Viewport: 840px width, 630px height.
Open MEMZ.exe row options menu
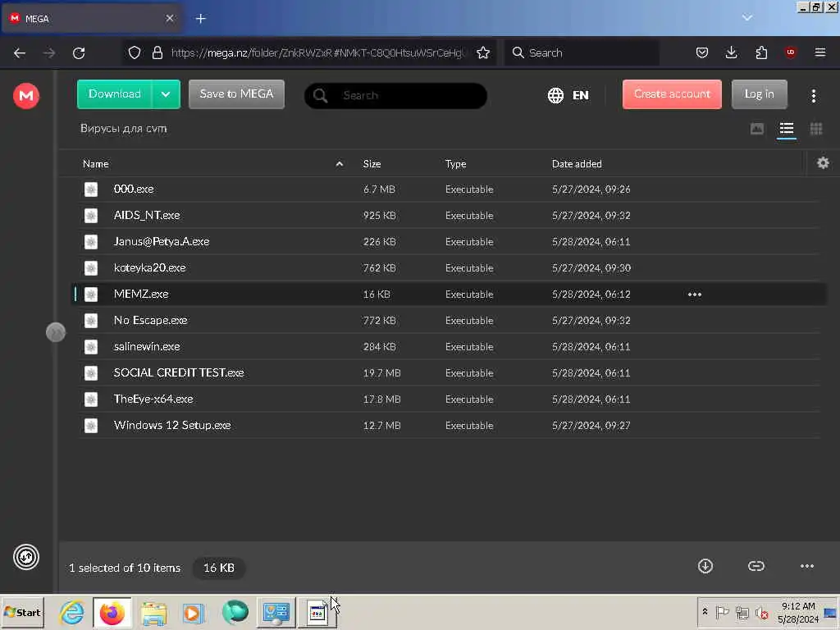(694, 294)
